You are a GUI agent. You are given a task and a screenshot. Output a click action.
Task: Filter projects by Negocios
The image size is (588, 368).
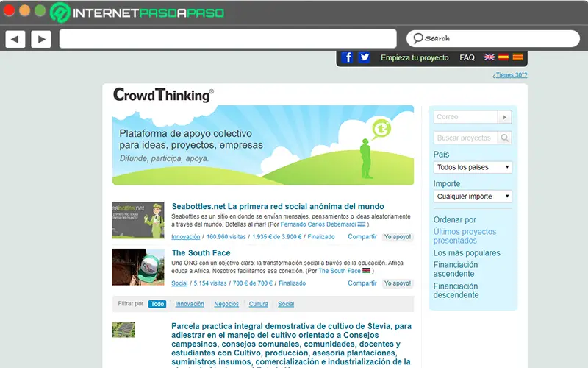(226, 304)
